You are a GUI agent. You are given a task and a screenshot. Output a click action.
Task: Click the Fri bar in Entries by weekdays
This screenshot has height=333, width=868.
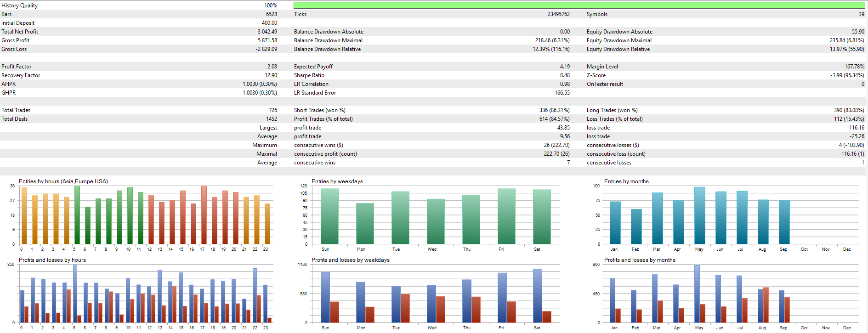[506, 216]
